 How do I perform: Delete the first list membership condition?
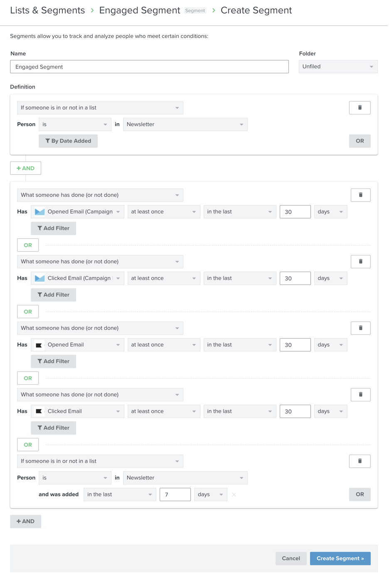click(359, 107)
